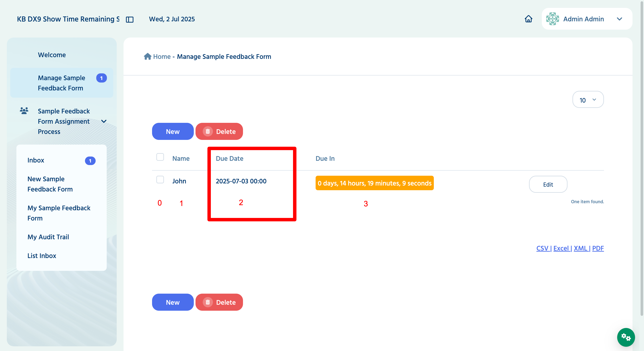Edit the John record
The width and height of the screenshot is (644, 351).
548,184
